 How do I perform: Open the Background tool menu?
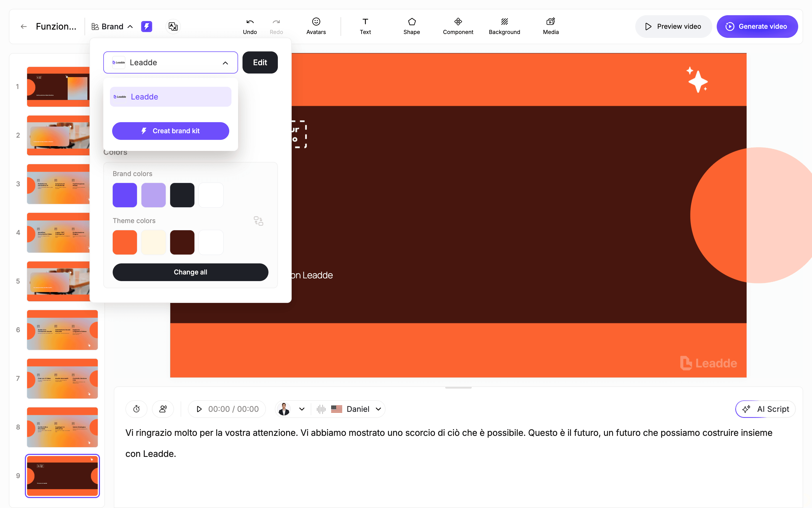coord(504,26)
